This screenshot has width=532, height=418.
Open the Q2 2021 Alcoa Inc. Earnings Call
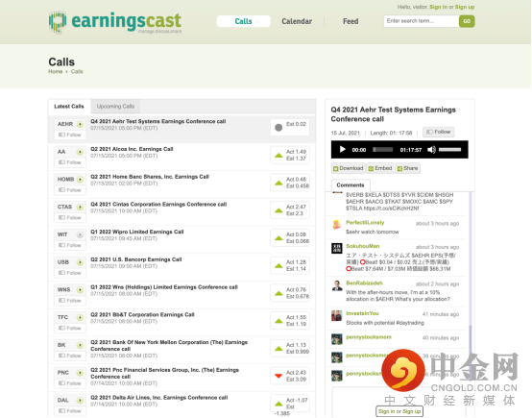click(132, 149)
